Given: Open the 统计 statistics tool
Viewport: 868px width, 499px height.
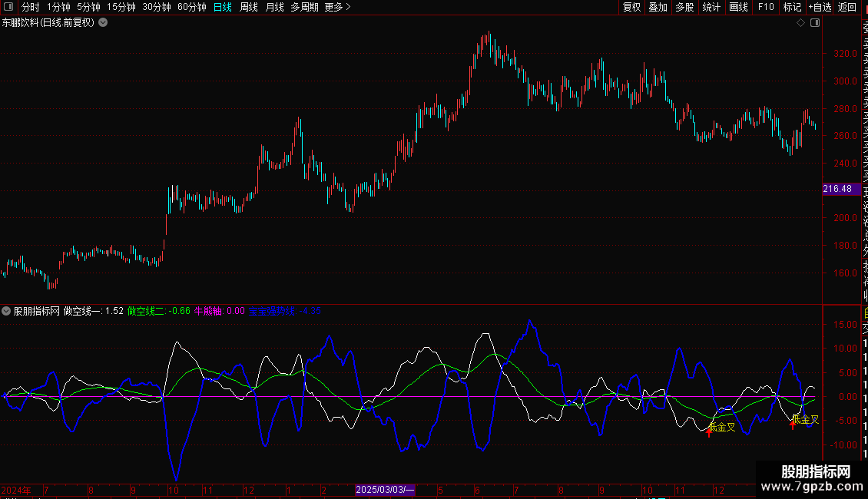Looking at the screenshot, I should tap(711, 7).
